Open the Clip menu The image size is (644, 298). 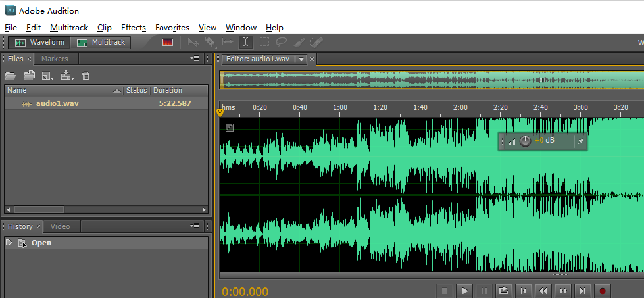click(x=105, y=28)
